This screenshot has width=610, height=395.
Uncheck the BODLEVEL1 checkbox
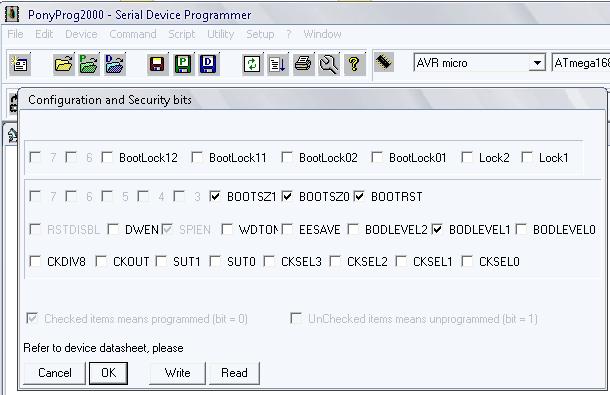[437, 229]
